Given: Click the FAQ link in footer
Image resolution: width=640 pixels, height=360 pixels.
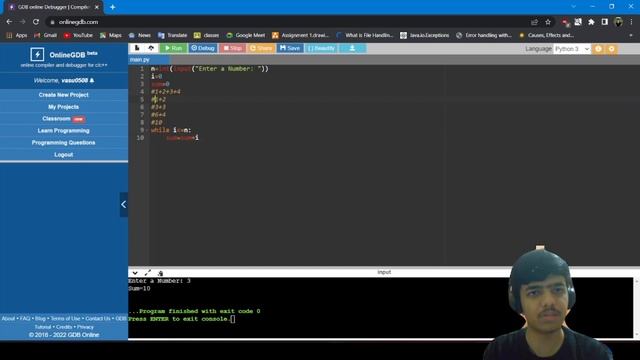Looking at the screenshot, I should click(x=25, y=318).
